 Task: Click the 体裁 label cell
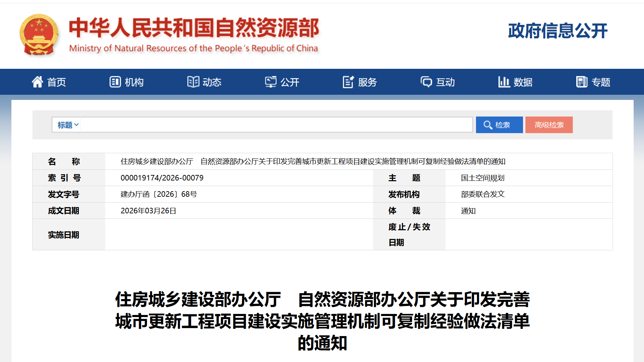[x=409, y=211]
